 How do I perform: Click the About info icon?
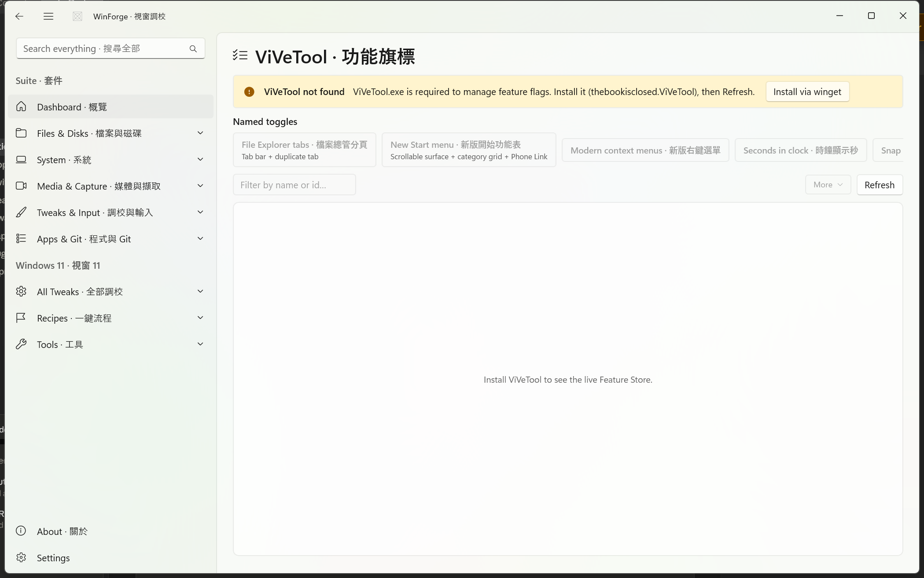(x=21, y=531)
